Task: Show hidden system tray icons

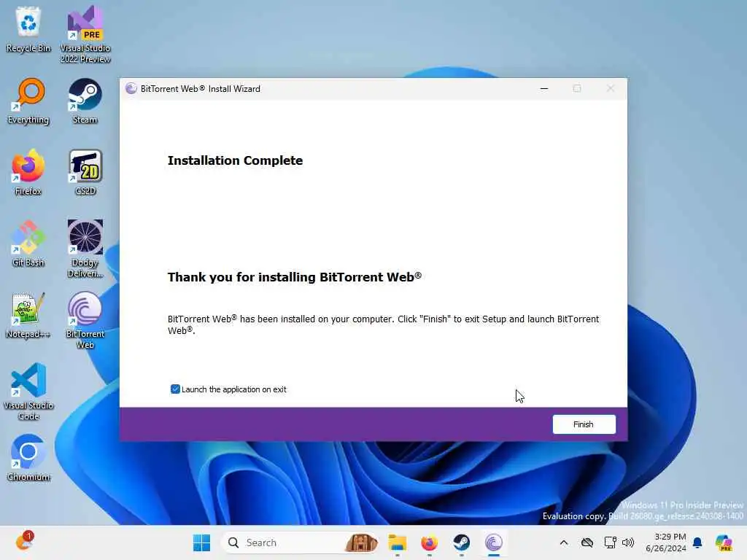Action: pyautogui.click(x=564, y=542)
